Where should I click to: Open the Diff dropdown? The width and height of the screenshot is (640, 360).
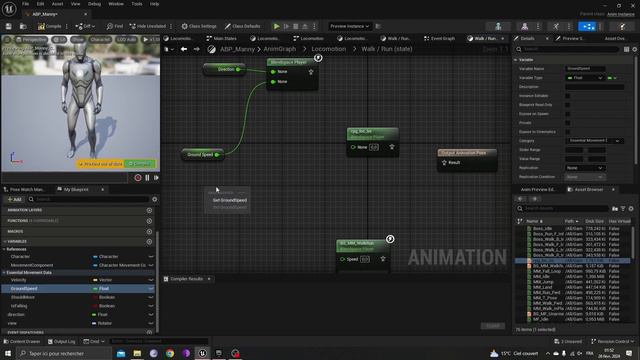point(85,26)
